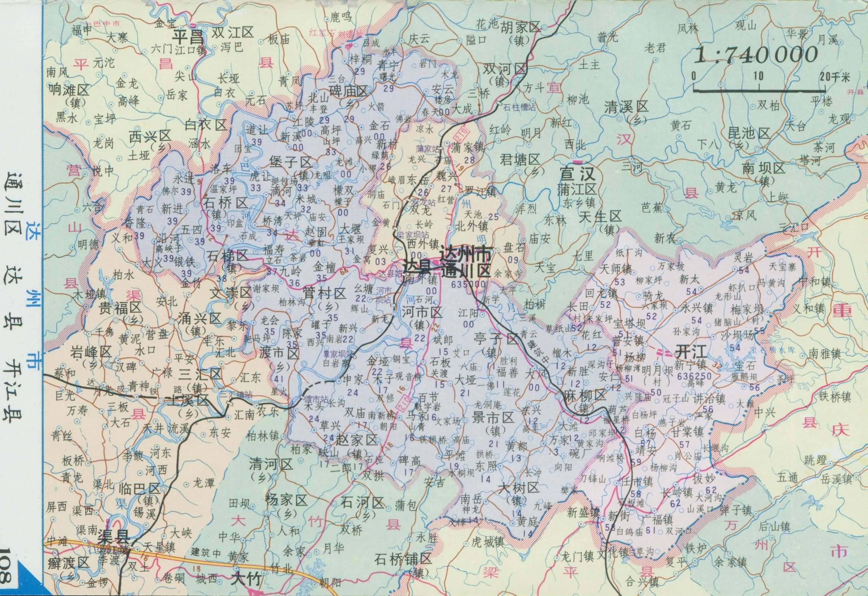Click the 大树区 district label
The image size is (868, 596).
518,488
